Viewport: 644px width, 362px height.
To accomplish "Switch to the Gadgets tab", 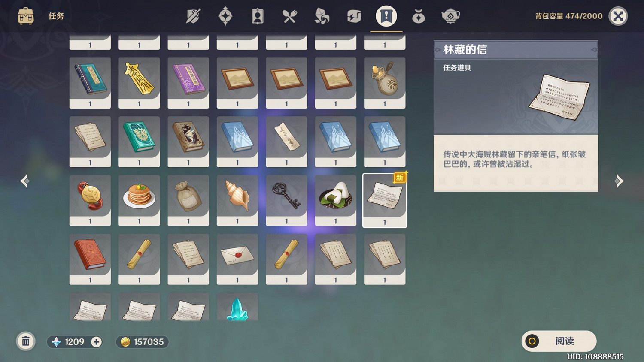I will [354, 16].
